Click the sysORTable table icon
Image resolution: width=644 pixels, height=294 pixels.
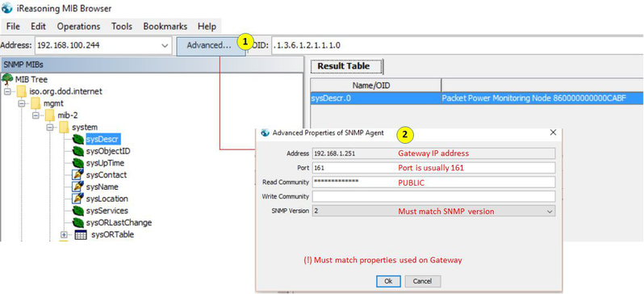[81, 235]
